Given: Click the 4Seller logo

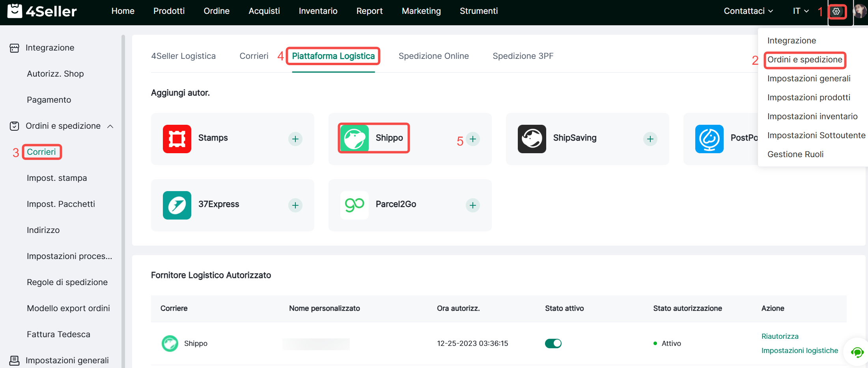Looking at the screenshot, I should point(42,11).
